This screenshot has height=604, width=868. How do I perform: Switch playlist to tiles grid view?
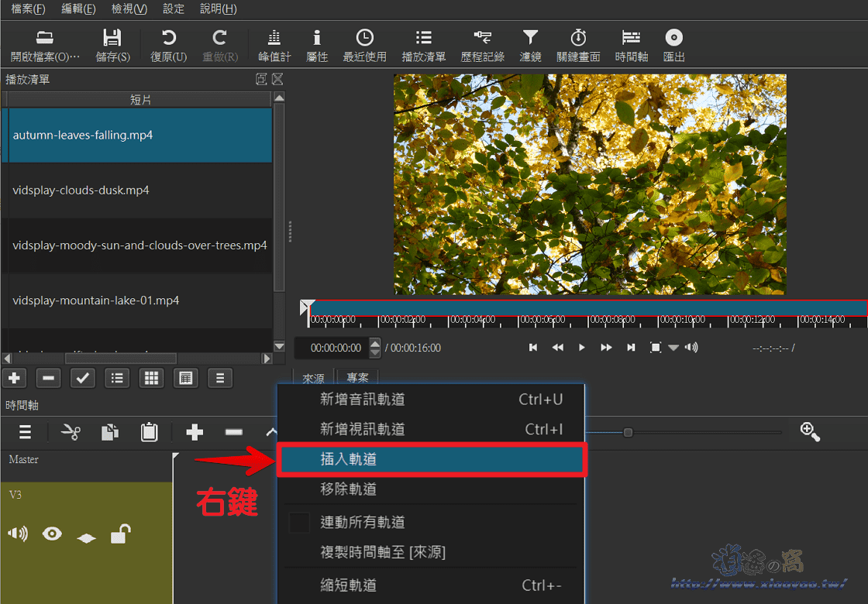tap(151, 379)
